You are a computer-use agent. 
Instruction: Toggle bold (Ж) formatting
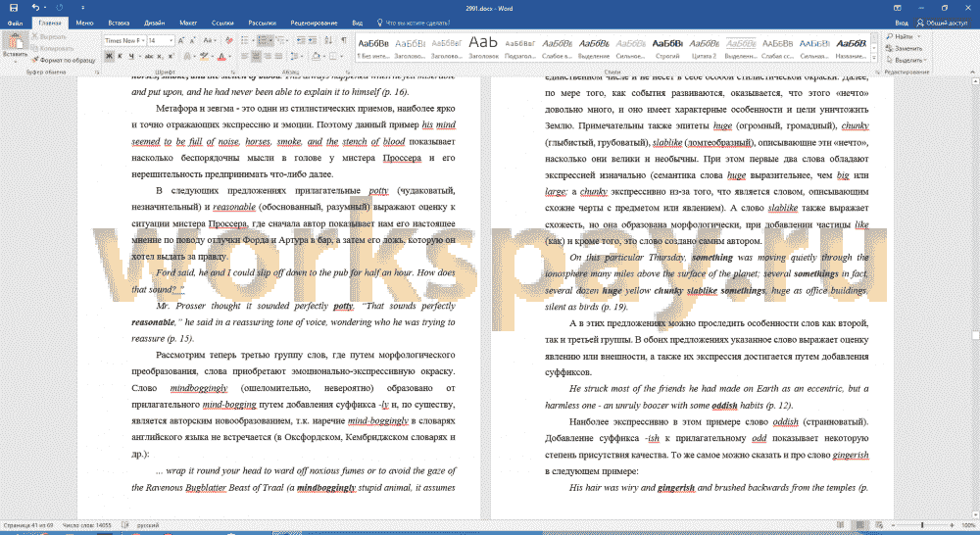[109, 56]
